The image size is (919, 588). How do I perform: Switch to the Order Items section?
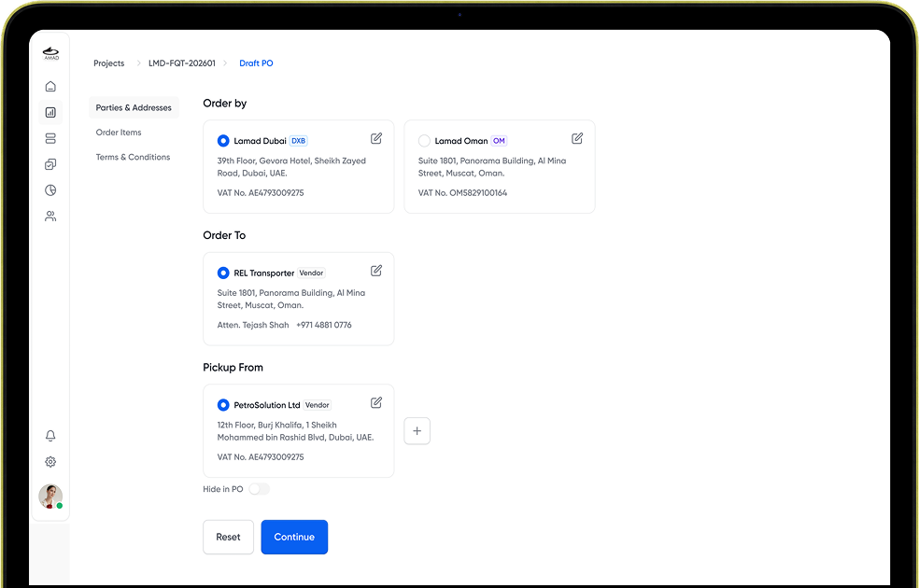tap(119, 133)
